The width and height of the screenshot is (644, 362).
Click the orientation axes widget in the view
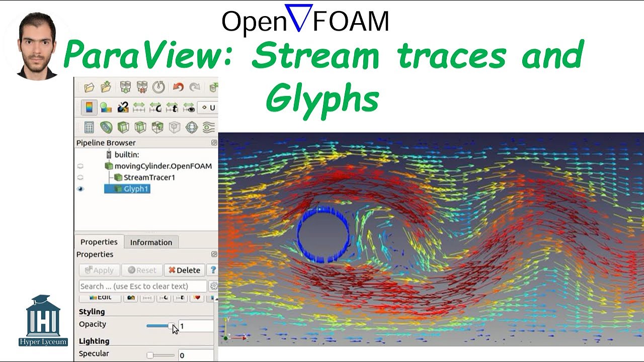click(234, 329)
